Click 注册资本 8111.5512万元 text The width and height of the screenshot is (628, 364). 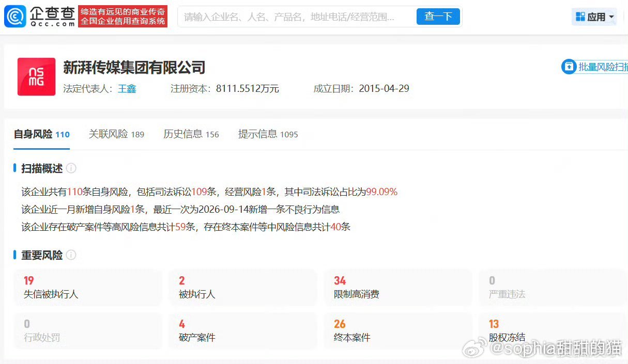click(x=225, y=89)
